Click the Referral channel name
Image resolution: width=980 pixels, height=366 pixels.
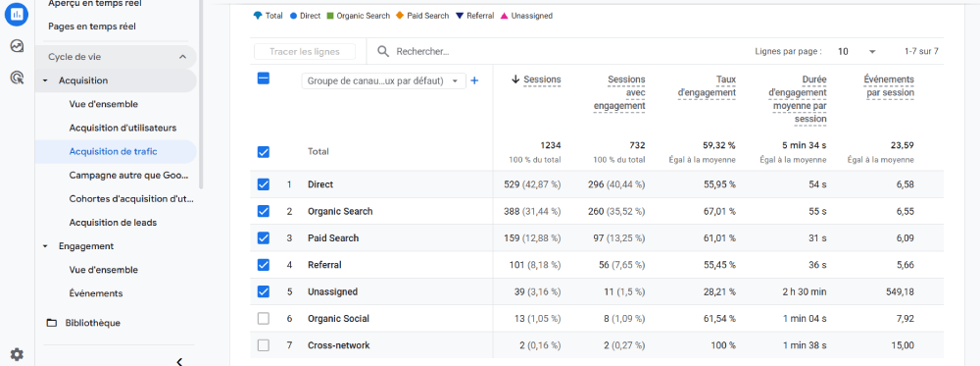324,265
